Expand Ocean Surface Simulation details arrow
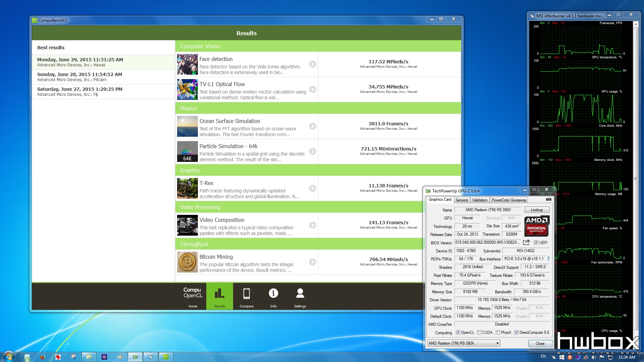644x362 pixels. pos(312,126)
